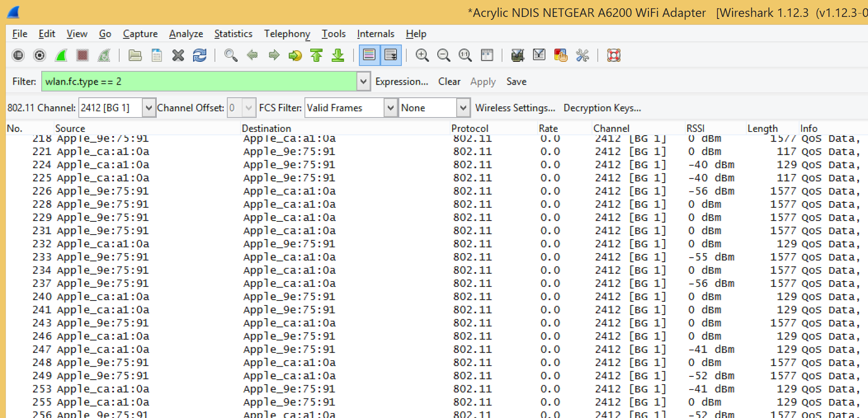
Task: Edit display filters
Action: pos(539,55)
